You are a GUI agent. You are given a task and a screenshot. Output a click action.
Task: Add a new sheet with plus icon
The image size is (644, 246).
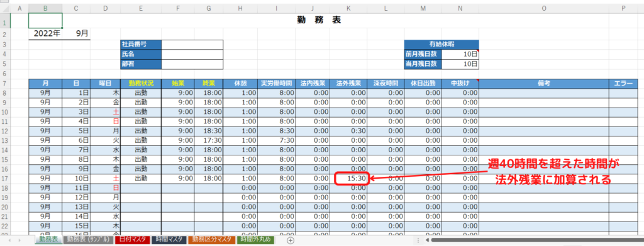point(291,240)
